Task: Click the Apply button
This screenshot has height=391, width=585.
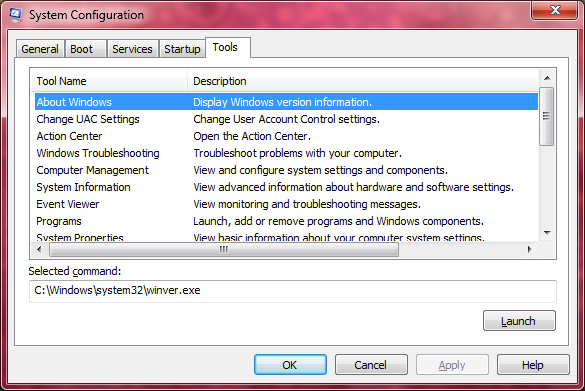Action: coord(452,365)
